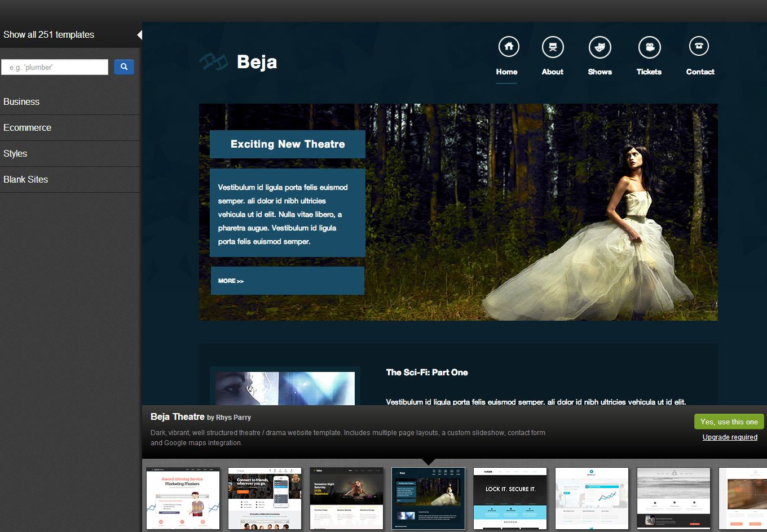Viewport: 767px width, 532px height.
Task: Click 'Show all 251 templates' heading
Action: pyautogui.click(x=49, y=35)
